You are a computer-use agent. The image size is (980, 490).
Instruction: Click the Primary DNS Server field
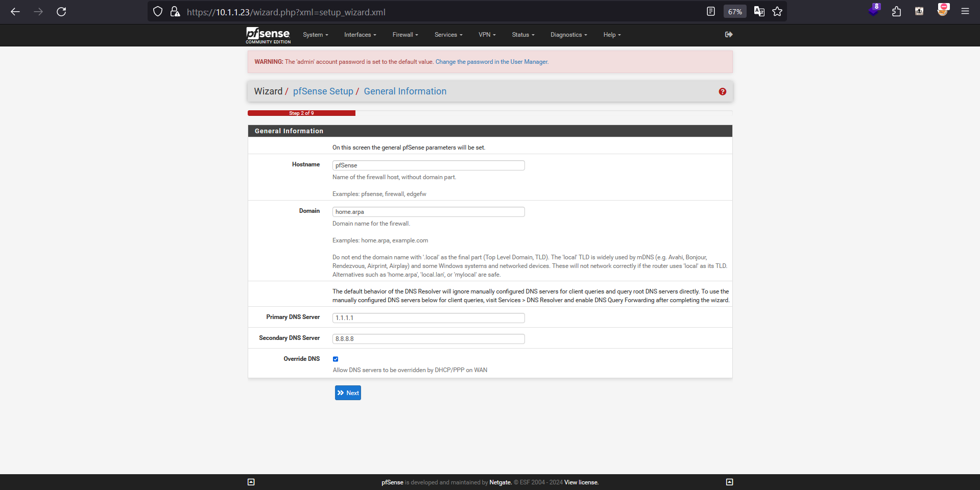point(428,318)
